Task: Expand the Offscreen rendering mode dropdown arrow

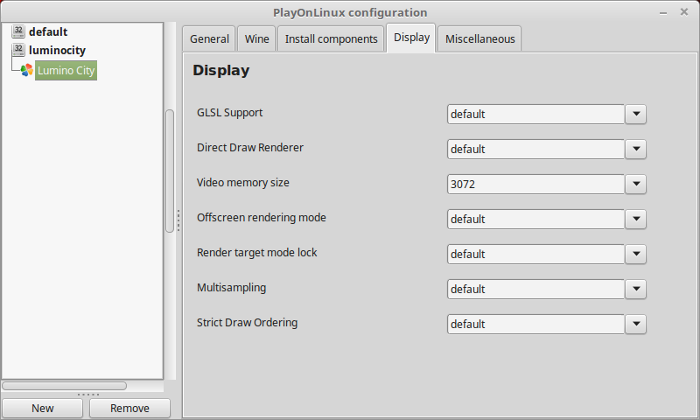Action: (636, 219)
